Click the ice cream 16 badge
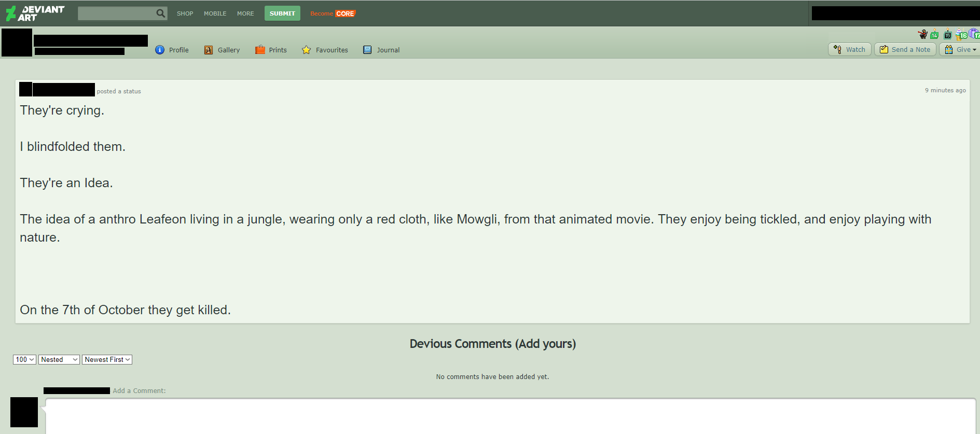The width and height of the screenshot is (980, 434). click(961, 34)
